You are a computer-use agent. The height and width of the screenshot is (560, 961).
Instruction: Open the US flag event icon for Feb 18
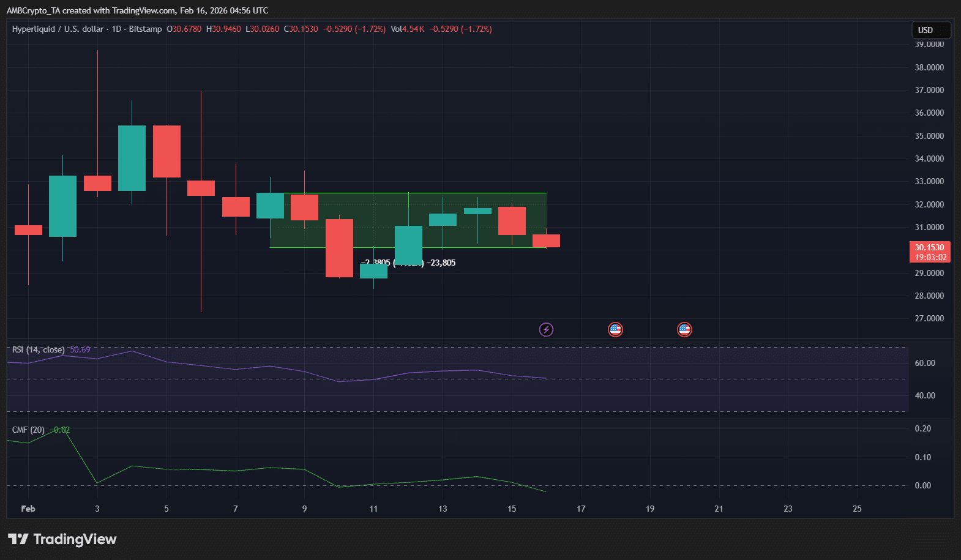click(x=615, y=330)
